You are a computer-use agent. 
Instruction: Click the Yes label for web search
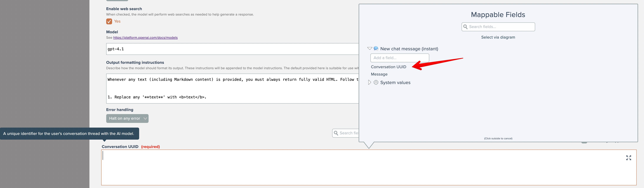(117, 21)
